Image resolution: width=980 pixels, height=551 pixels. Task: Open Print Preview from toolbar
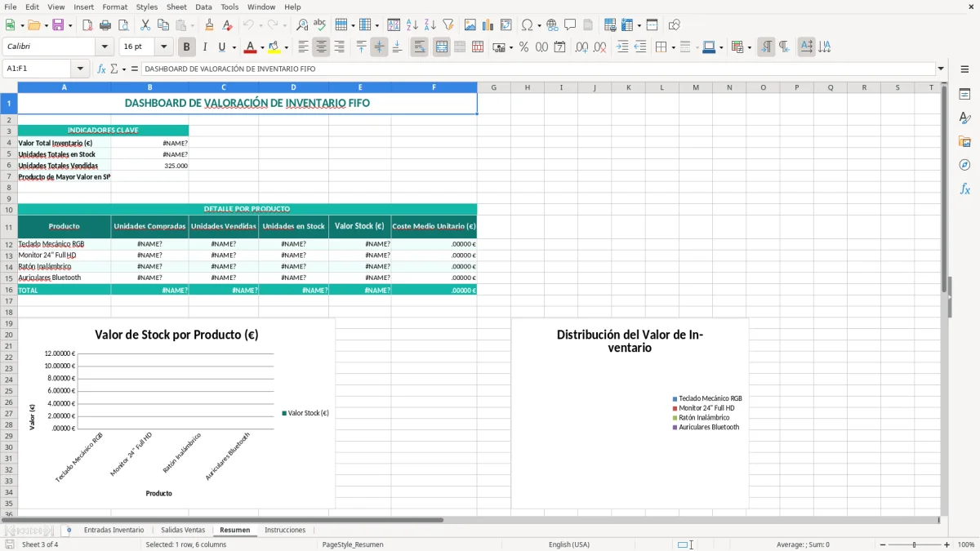[x=122, y=25]
